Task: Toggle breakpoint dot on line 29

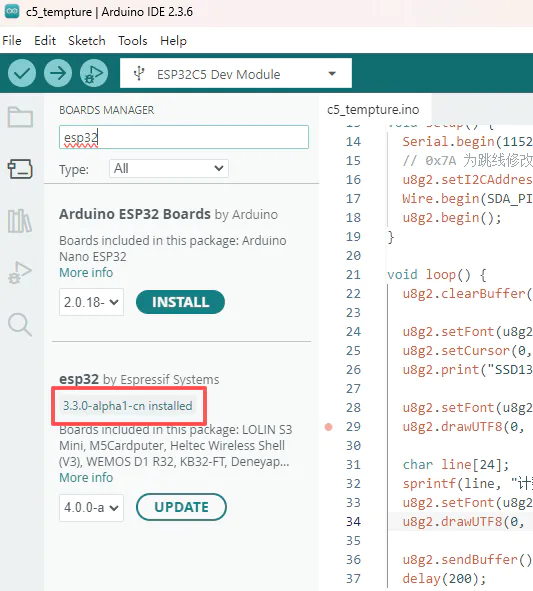Action: coord(329,427)
